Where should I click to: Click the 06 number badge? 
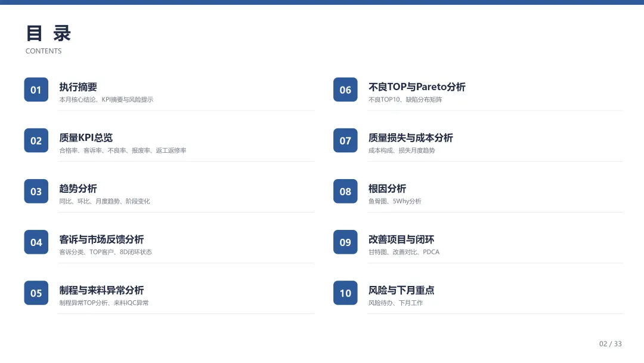[345, 90]
